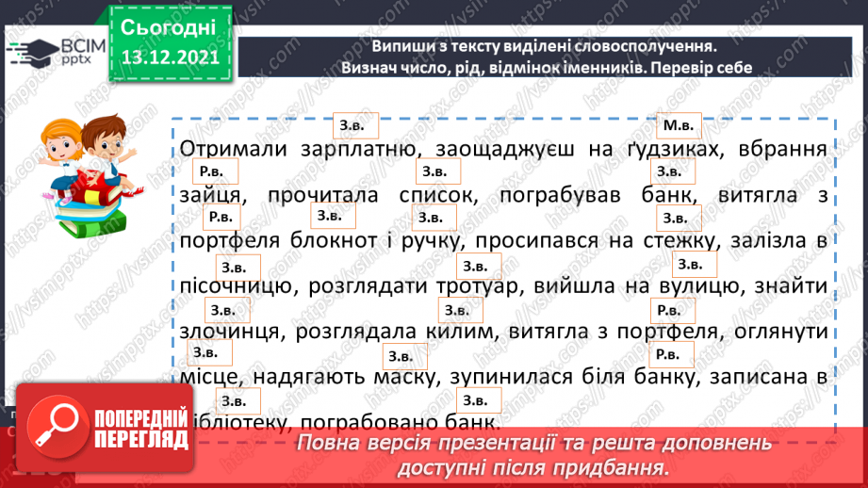Click the word 'оглянути'
This screenshot has height=488, width=868.
tap(780, 332)
